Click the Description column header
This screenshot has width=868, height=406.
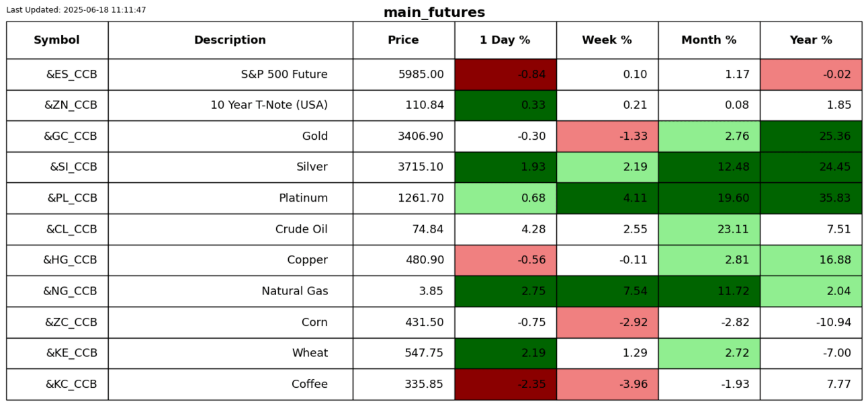tap(230, 40)
